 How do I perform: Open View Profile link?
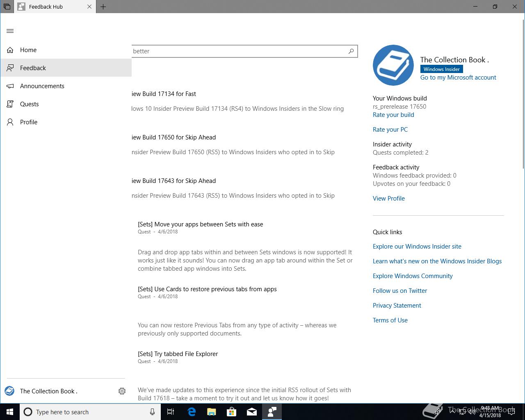(x=389, y=199)
